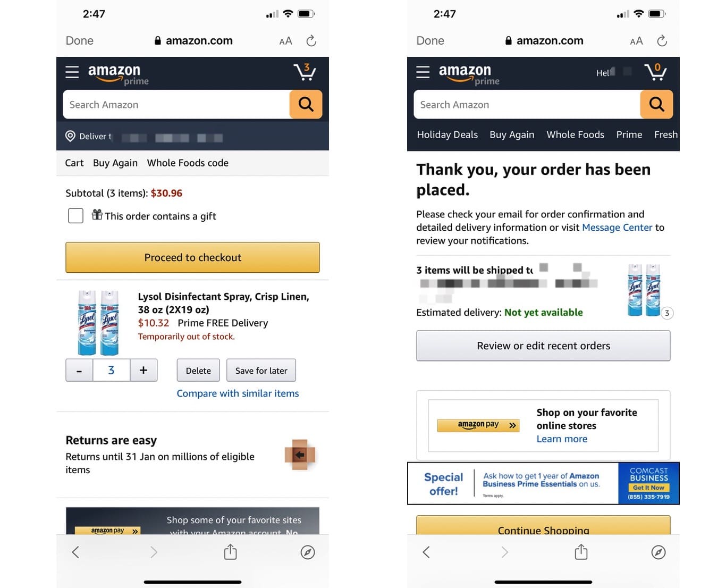The width and height of the screenshot is (726, 588).
Task: Tap the Search Amazon input field
Action: (x=175, y=105)
